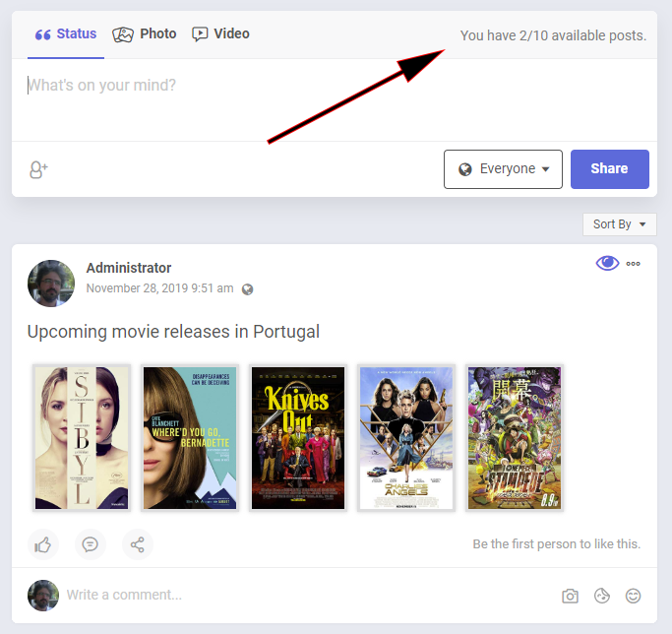672x634 pixels.
Task: Click the Knives Out movie poster
Action: pos(298,438)
